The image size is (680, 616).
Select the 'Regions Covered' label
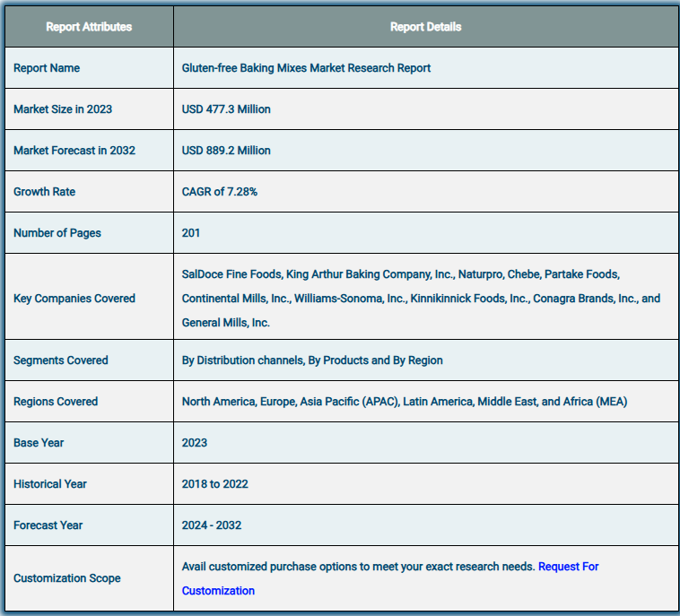click(56, 402)
